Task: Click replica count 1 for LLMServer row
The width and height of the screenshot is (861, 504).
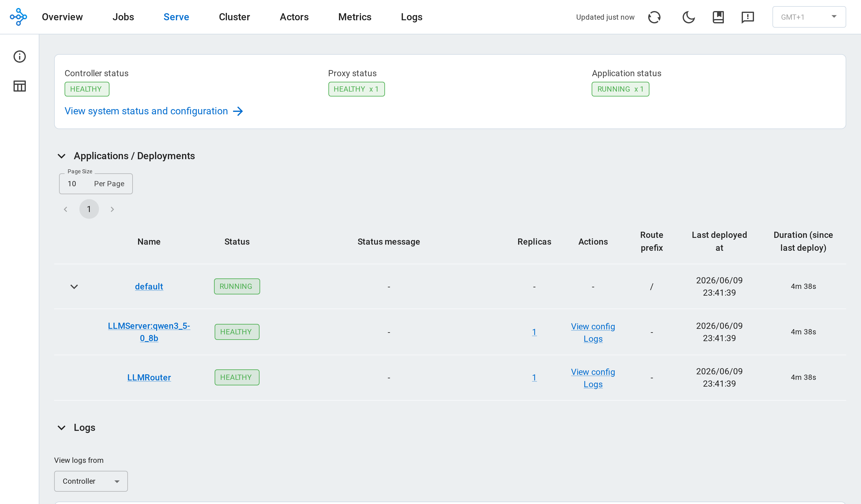Action: pyautogui.click(x=534, y=332)
